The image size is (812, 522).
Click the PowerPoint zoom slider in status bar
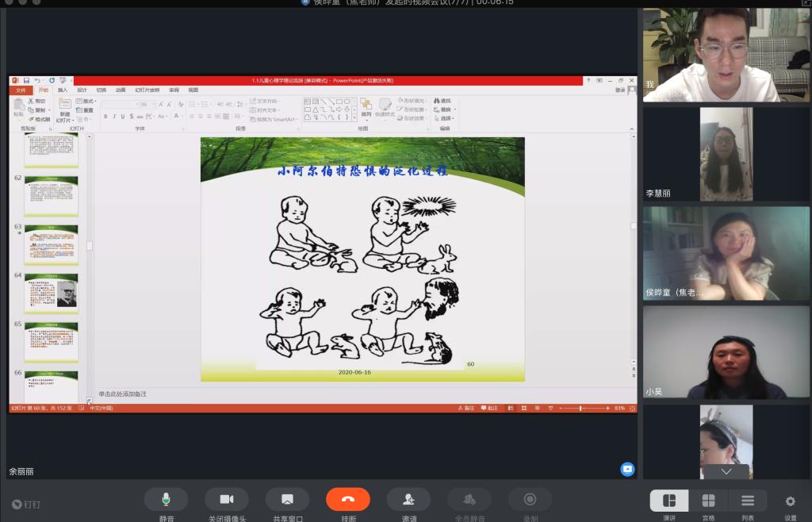(x=580, y=408)
